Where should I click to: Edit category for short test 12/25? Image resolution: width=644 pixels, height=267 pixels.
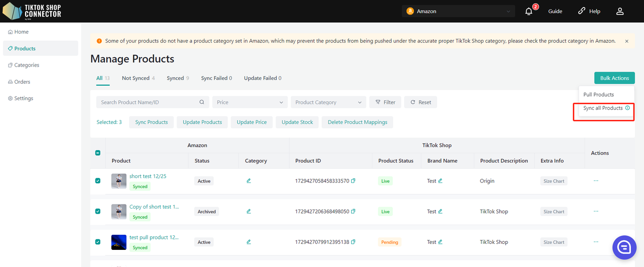(249, 181)
